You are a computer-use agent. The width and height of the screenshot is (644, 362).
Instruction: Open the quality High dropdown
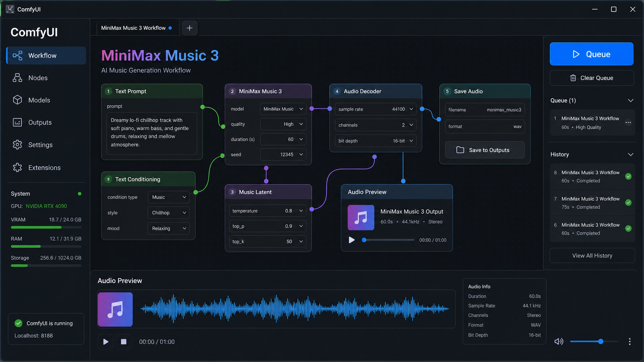click(x=283, y=124)
